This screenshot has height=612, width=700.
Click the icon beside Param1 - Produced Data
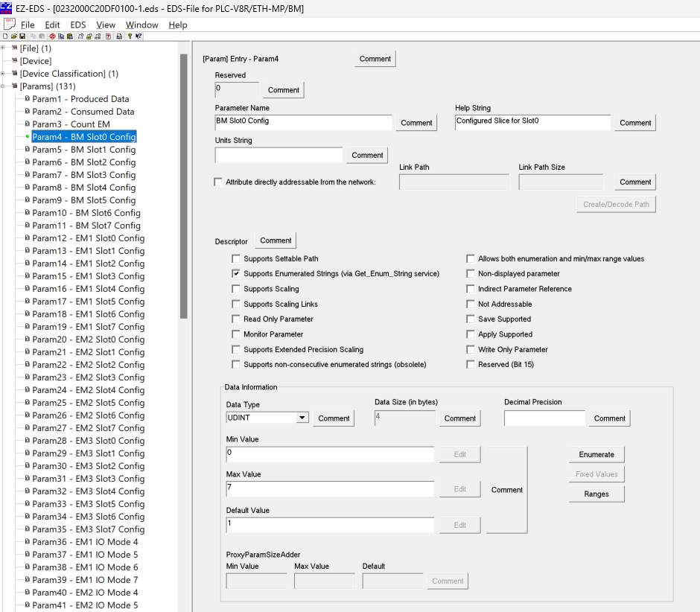[x=28, y=99]
